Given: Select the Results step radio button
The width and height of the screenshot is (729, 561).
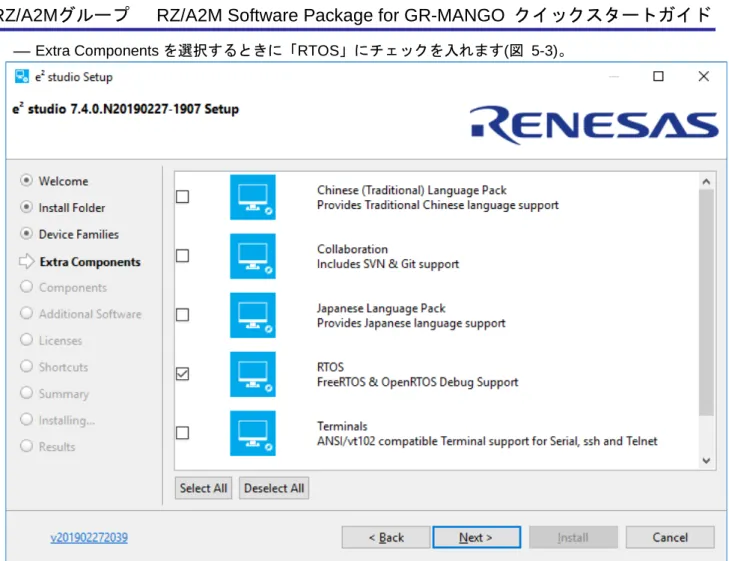Looking at the screenshot, I should 27,446.
